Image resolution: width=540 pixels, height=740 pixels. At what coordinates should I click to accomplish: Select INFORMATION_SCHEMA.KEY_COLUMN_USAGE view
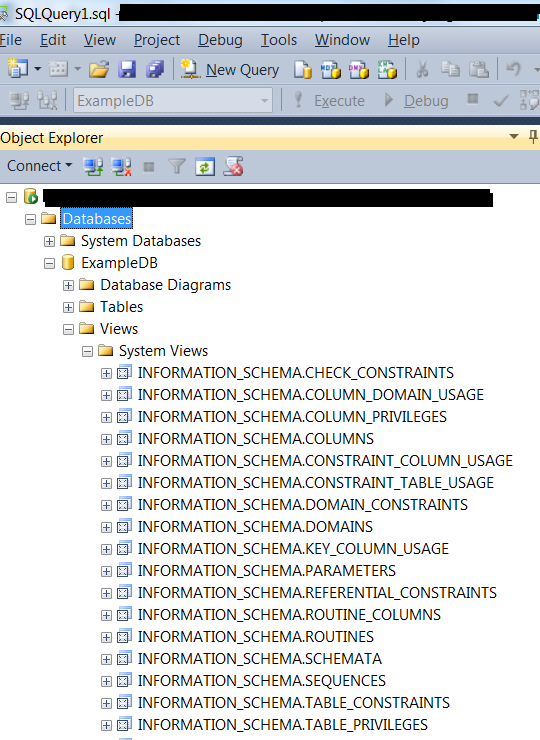click(x=293, y=549)
